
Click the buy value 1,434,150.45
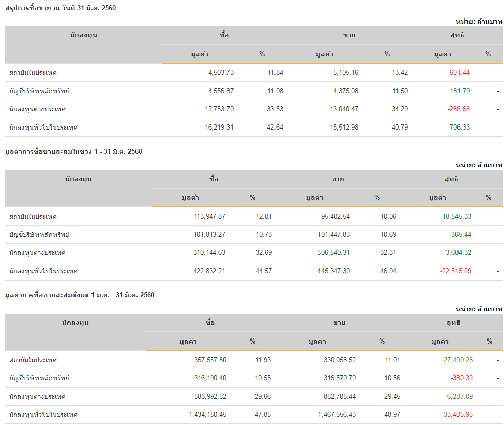pyautogui.click(x=208, y=414)
